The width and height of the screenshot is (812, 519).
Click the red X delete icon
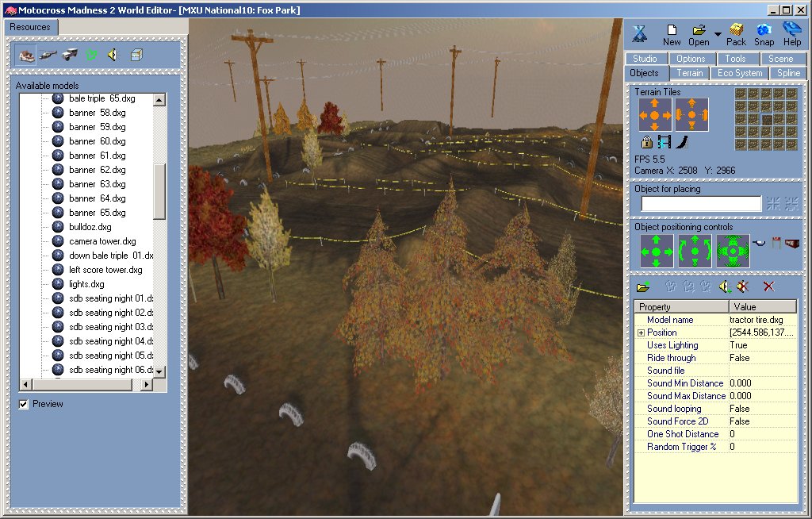point(769,286)
